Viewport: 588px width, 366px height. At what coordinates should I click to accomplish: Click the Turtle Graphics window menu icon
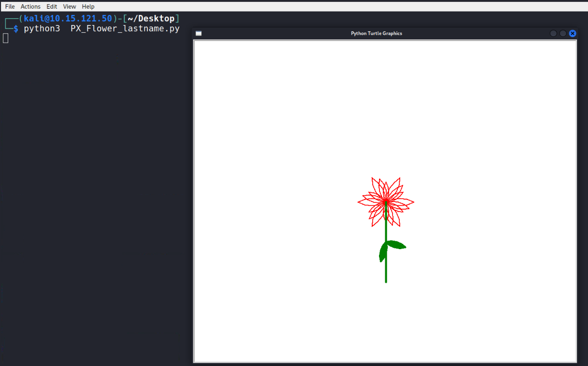click(x=198, y=34)
